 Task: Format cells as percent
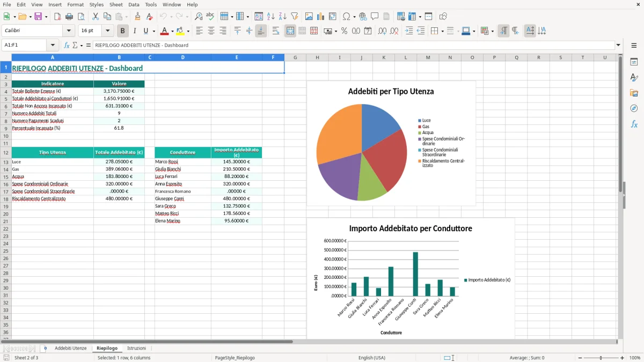344,31
